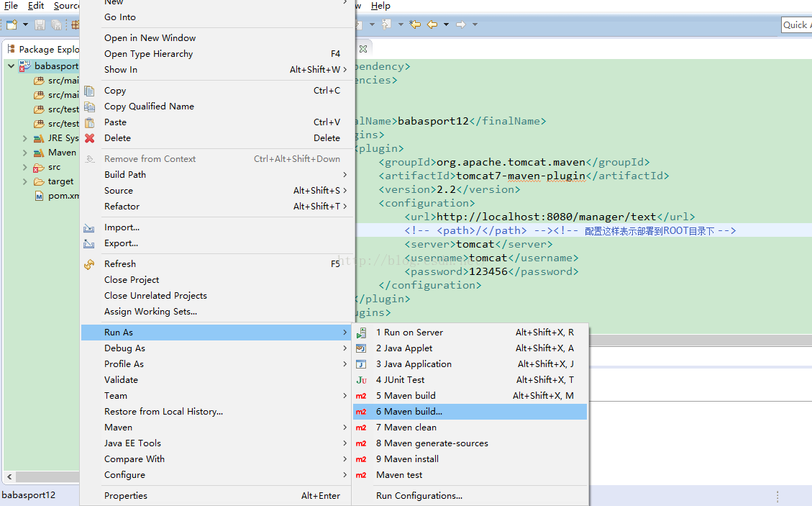812x506 pixels.
Task: Expand the src folder node
Action: [x=24, y=167]
